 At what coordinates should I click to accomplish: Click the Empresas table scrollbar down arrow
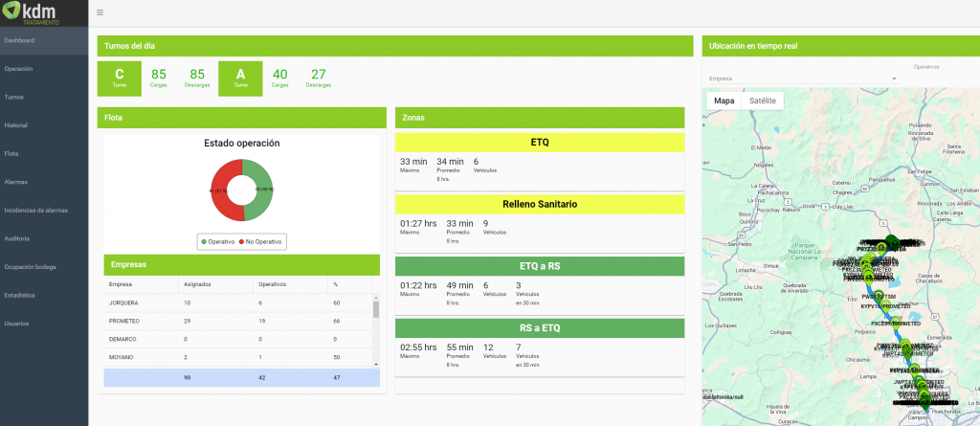(375, 364)
